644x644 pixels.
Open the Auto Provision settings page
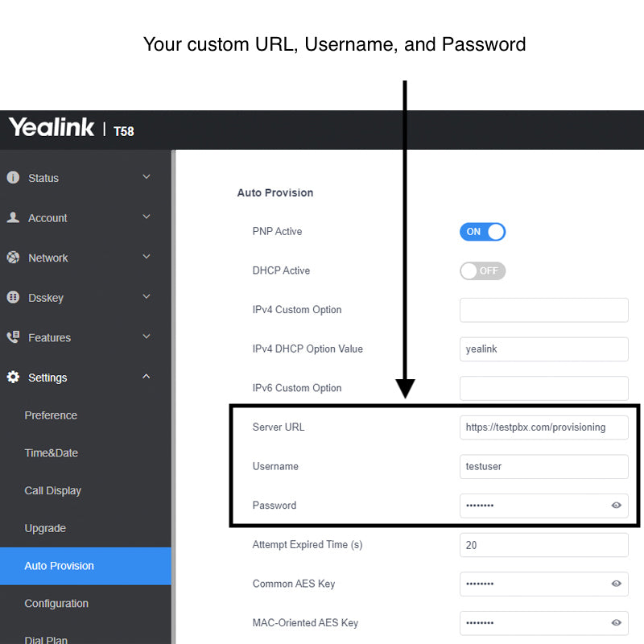pos(60,566)
